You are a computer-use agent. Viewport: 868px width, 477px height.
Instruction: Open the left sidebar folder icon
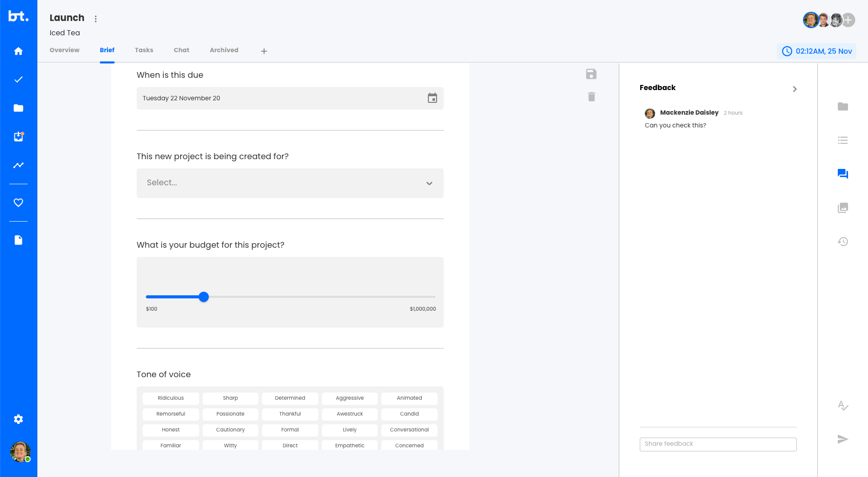18,108
